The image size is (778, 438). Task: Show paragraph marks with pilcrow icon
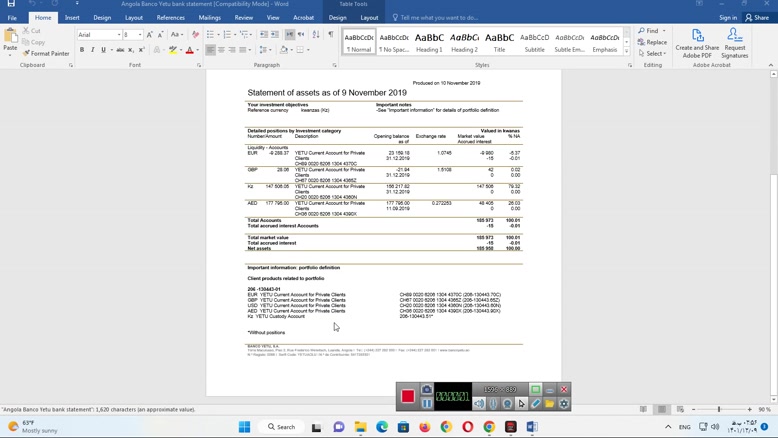coord(331,34)
